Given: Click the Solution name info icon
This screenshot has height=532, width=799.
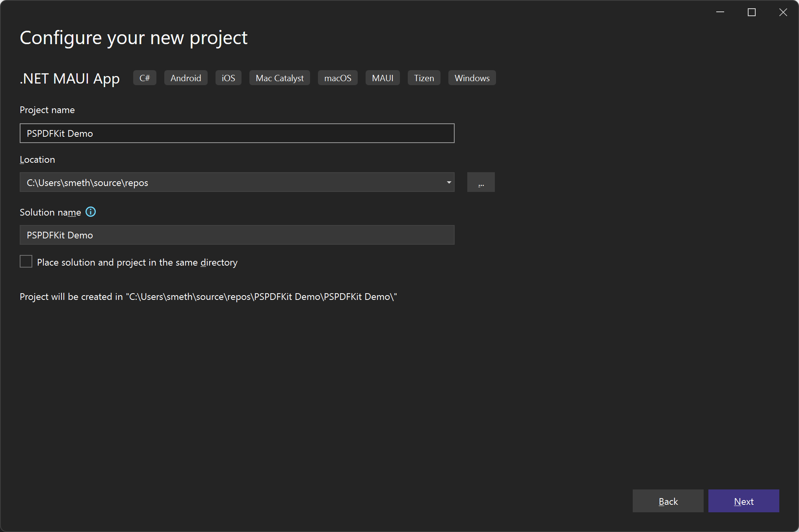Looking at the screenshot, I should coord(91,212).
